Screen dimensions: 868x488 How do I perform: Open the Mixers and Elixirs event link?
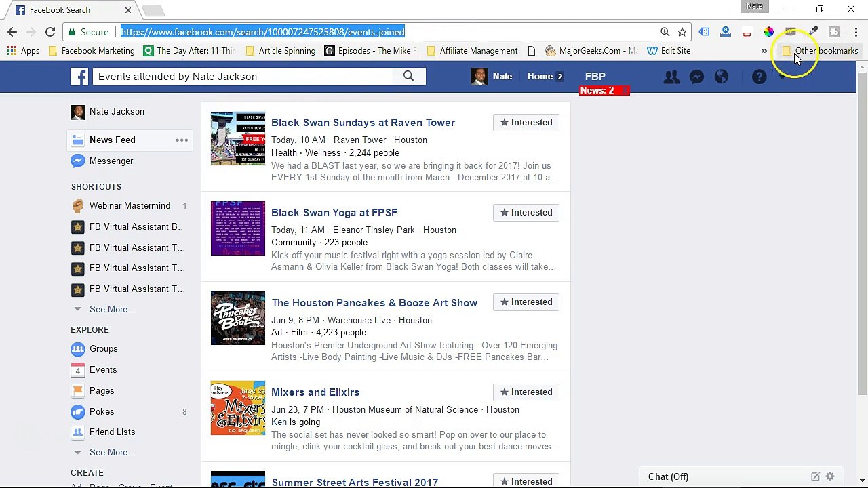click(x=315, y=392)
